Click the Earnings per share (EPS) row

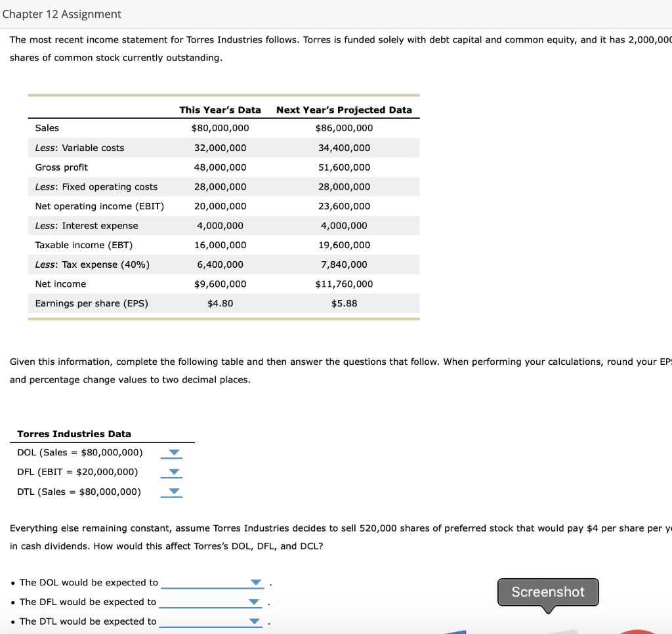point(92,303)
